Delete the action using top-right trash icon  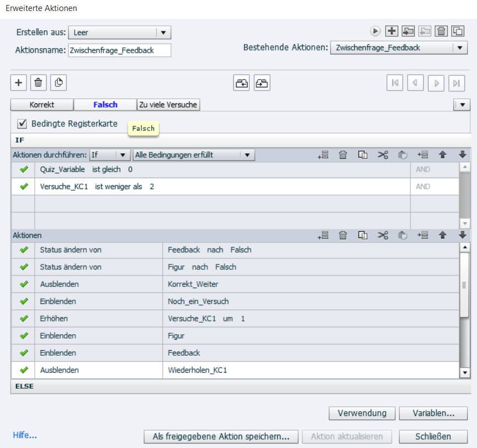tap(441, 31)
